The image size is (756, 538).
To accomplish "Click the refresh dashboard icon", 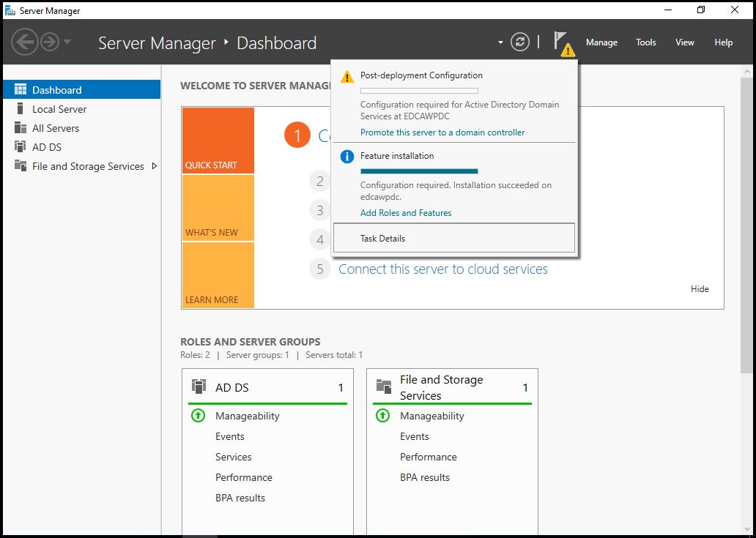I will pos(520,42).
